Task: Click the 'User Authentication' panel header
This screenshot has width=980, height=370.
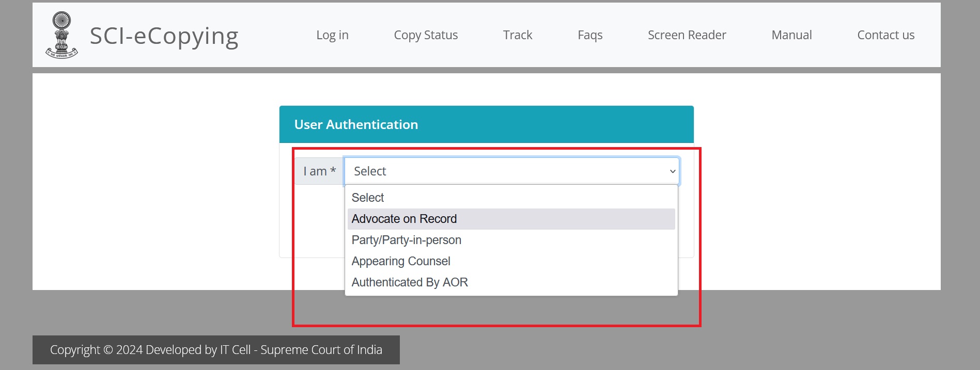Action: (486, 124)
